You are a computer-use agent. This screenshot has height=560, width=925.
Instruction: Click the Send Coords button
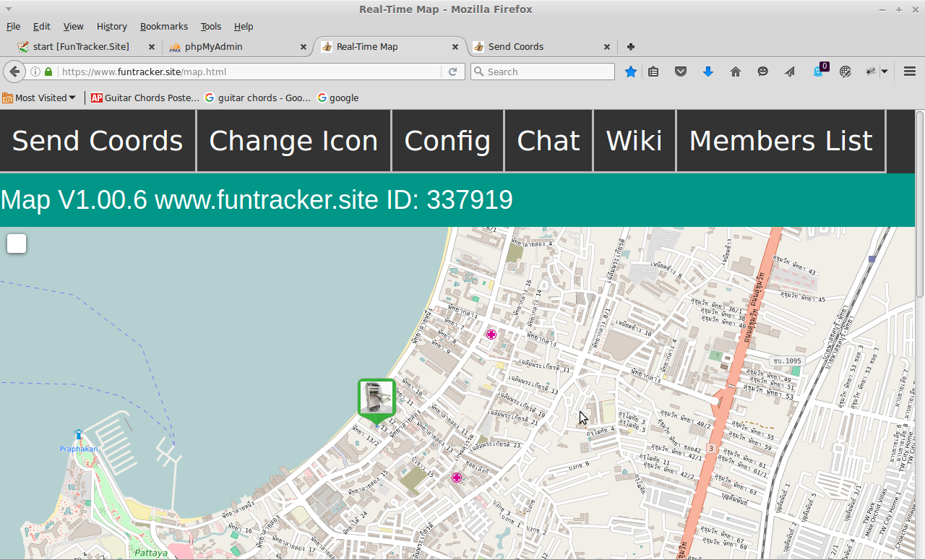tap(98, 141)
